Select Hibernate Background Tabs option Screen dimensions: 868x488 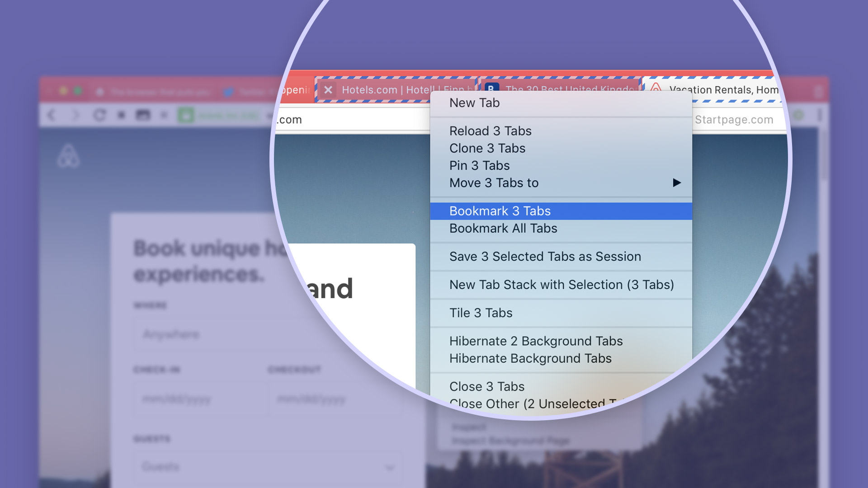(530, 358)
